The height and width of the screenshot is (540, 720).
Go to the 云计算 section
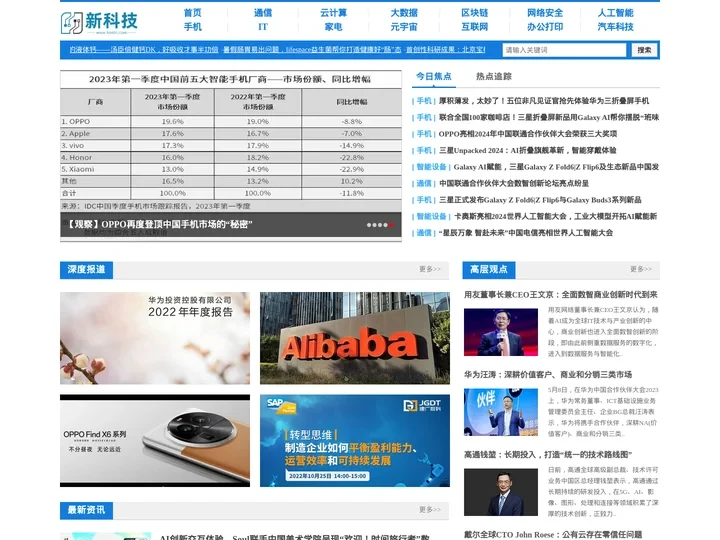333,13
